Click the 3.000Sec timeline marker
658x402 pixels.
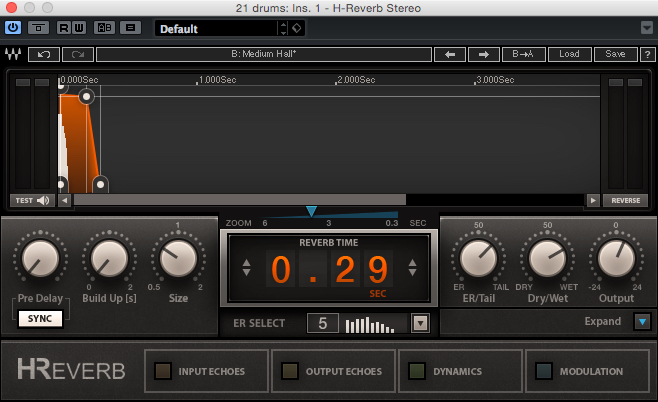(x=494, y=80)
